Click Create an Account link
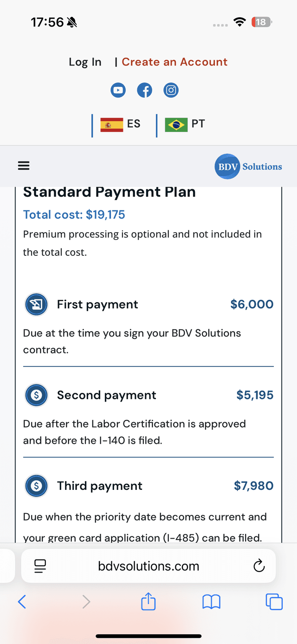This screenshot has width=297, height=644. pyautogui.click(x=174, y=62)
